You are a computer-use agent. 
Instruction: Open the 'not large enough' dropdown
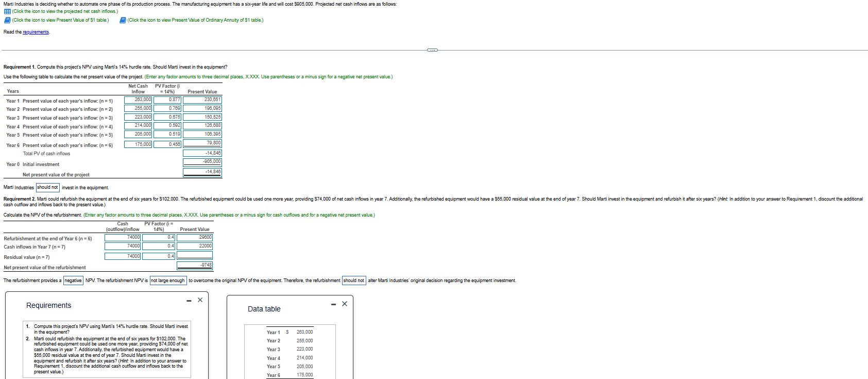point(168,281)
